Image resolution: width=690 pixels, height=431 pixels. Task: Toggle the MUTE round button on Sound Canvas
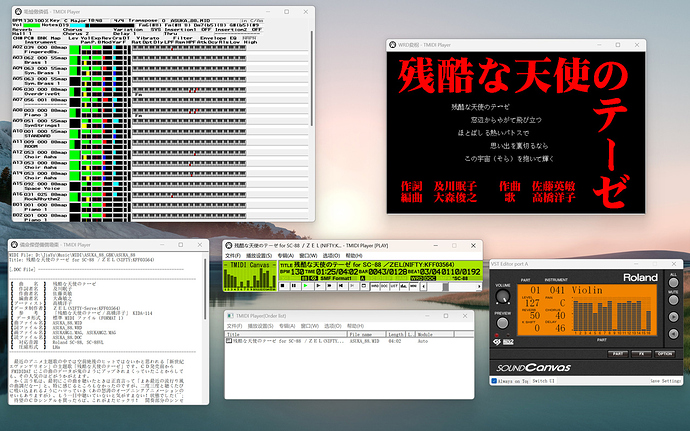[x=673, y=300]
